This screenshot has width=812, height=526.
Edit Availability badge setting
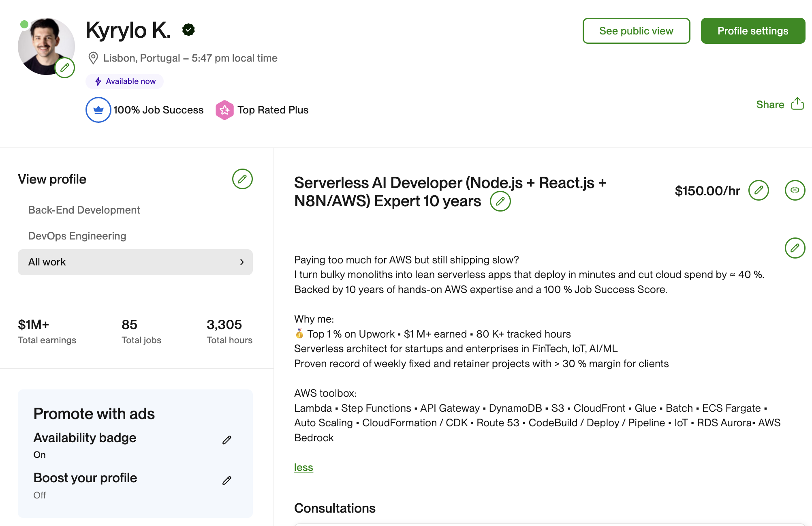[x=227, y=440]
